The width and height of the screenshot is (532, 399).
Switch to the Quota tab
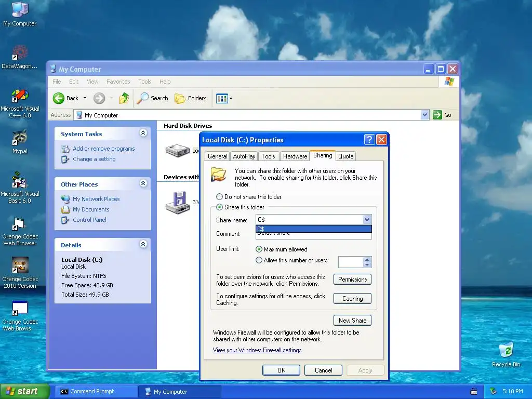(x=345, y=156)
